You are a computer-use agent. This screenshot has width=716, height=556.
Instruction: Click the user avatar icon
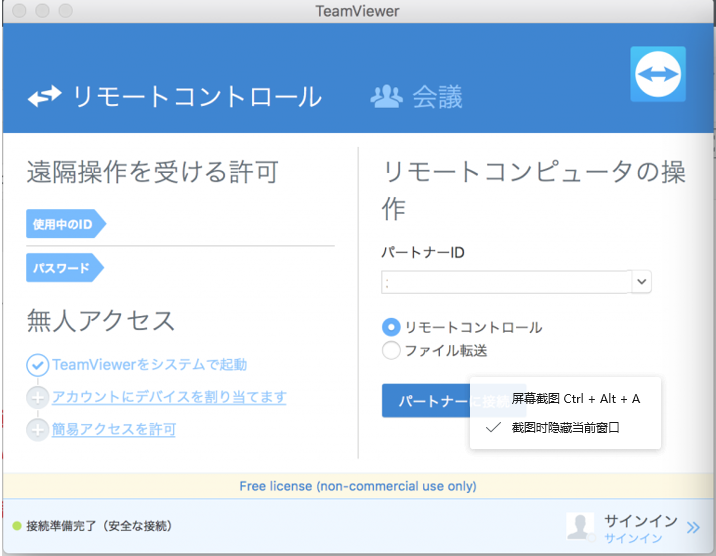pos(580,526)
